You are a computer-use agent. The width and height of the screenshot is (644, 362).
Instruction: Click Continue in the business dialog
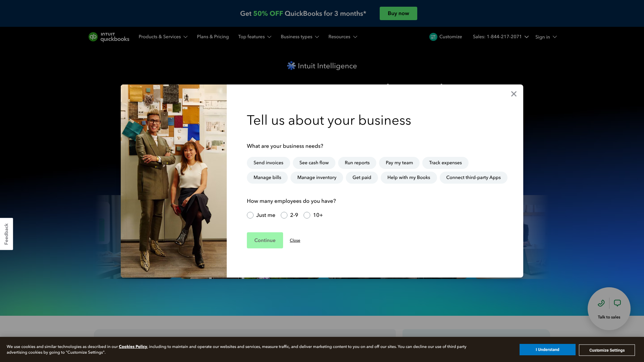[x=265, y=240]
